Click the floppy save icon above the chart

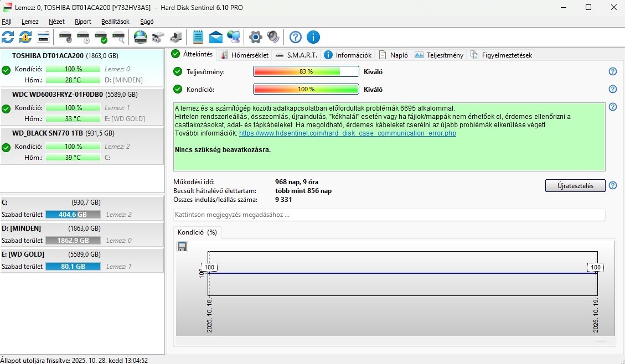pos(182,247)
